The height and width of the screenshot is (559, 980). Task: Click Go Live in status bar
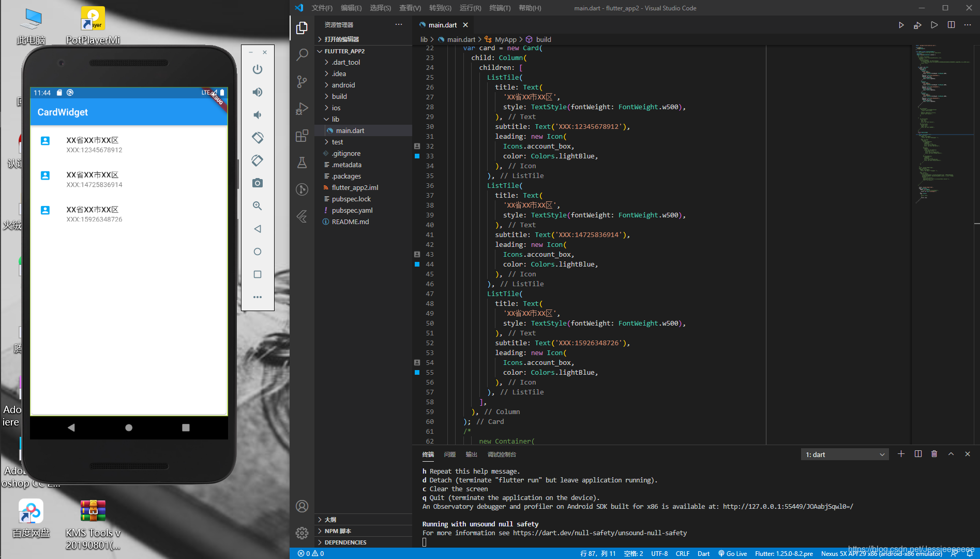point(732,553)
